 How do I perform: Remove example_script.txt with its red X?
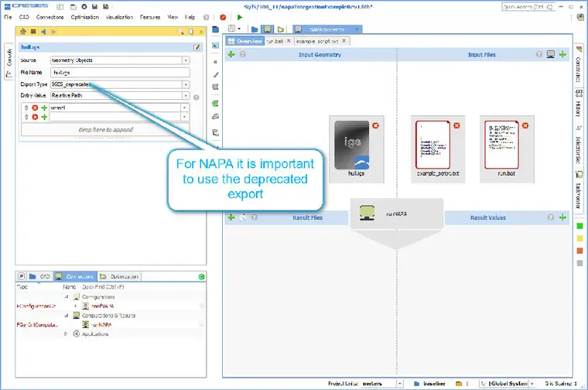click(456, 125)
